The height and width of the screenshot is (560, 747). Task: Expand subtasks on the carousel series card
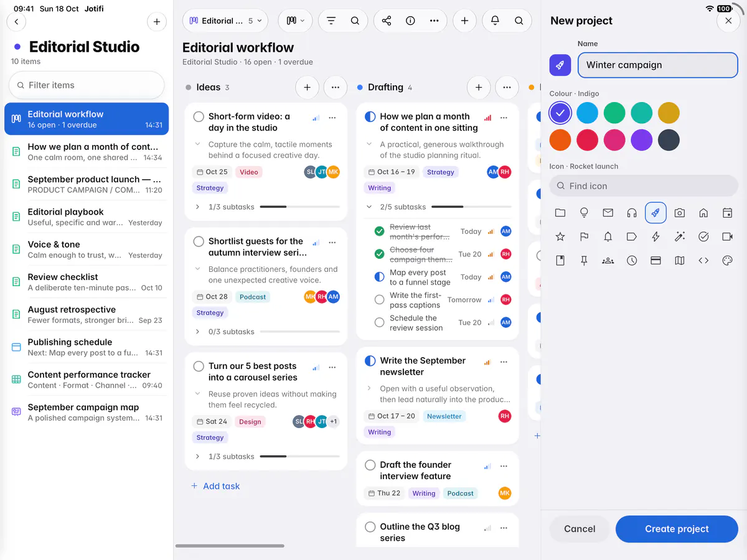coord(197,457)
